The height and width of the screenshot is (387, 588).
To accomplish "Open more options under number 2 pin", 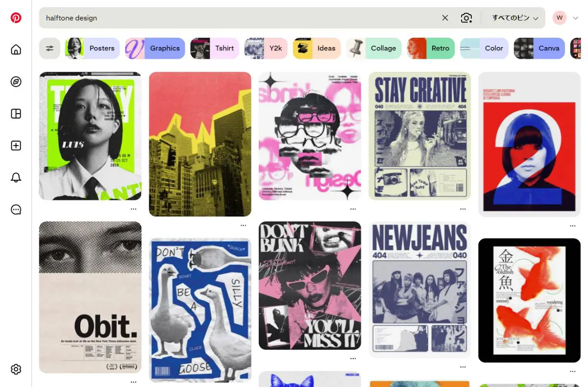I will [x=573, y=225].
